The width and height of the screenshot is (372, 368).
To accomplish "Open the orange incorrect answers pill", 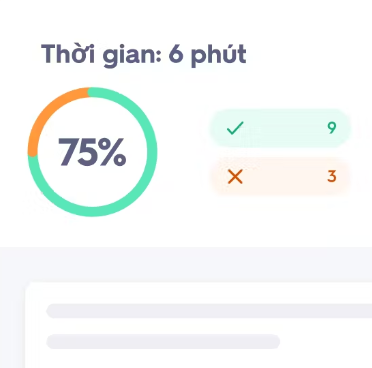I will click(280, 176).
